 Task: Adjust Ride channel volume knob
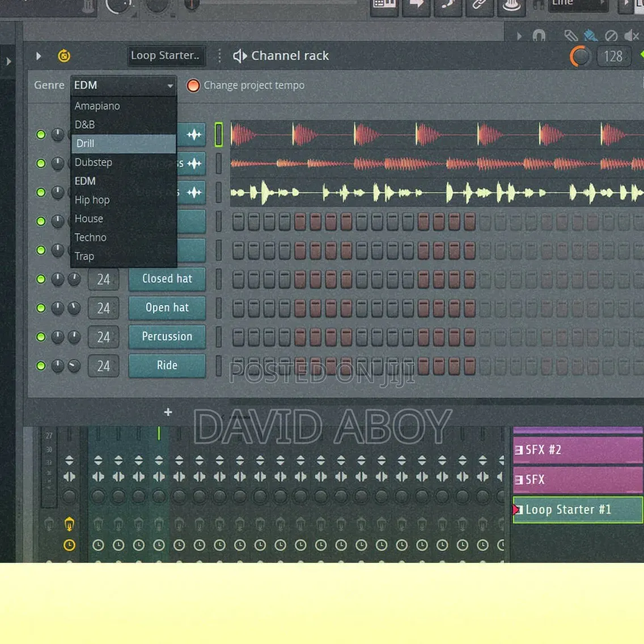click(74, 366)
